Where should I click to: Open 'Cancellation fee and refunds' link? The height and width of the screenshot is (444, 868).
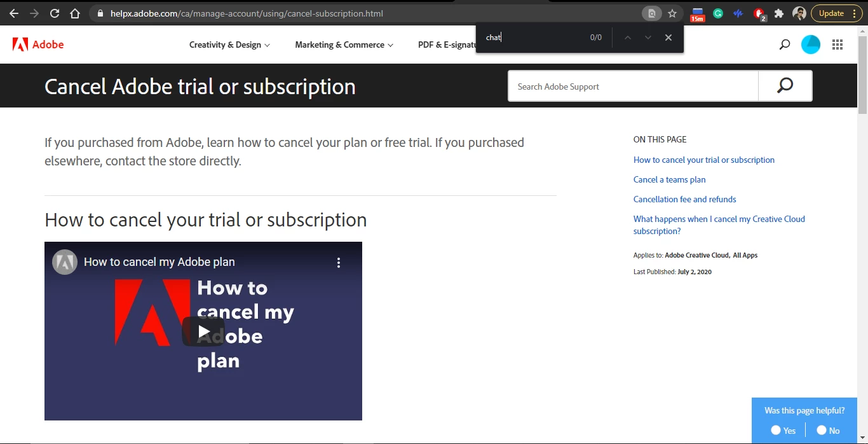[685, 199]
